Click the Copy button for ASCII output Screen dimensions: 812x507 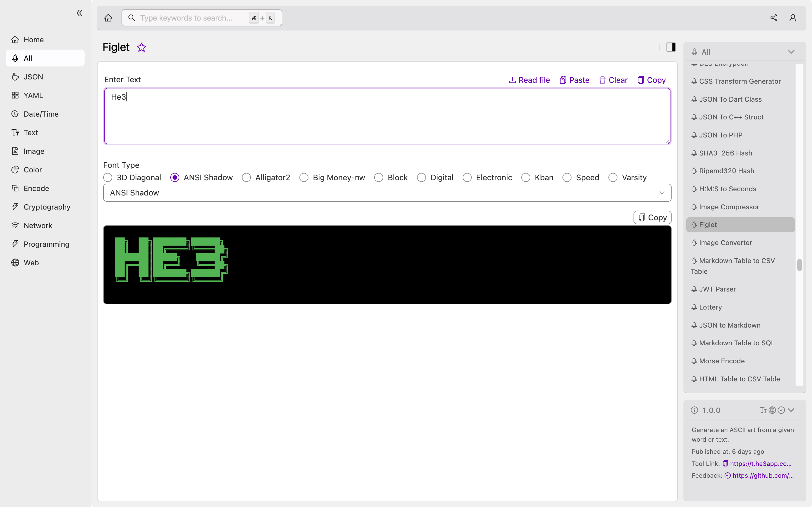[652, 217]
